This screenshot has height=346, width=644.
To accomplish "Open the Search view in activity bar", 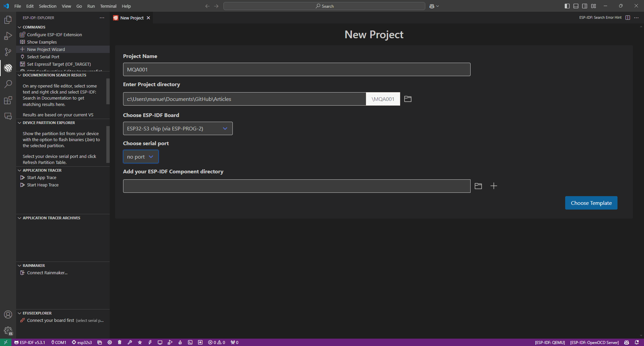I will point(8,84).
